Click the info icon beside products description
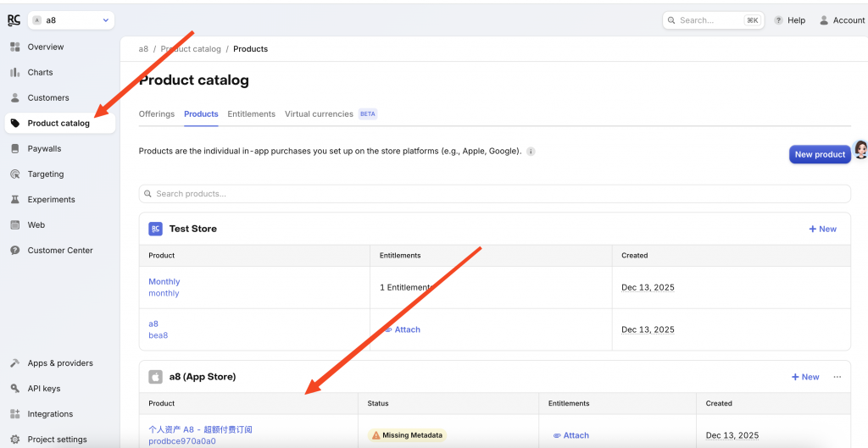868x448 pixels. [x=531, y=152]
